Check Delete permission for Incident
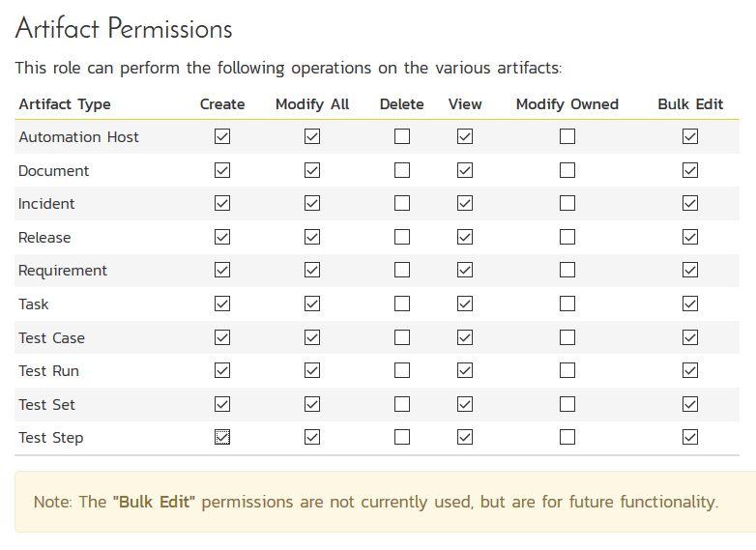 (402, 204)
